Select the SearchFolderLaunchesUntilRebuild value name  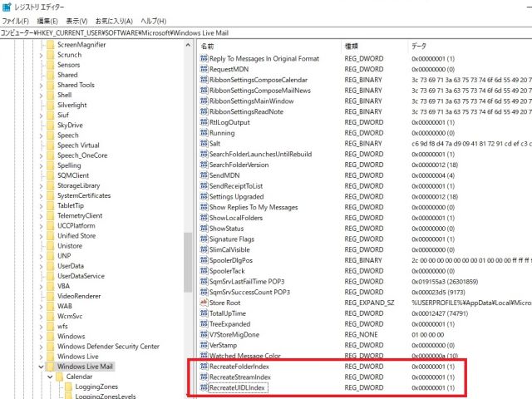260,154
